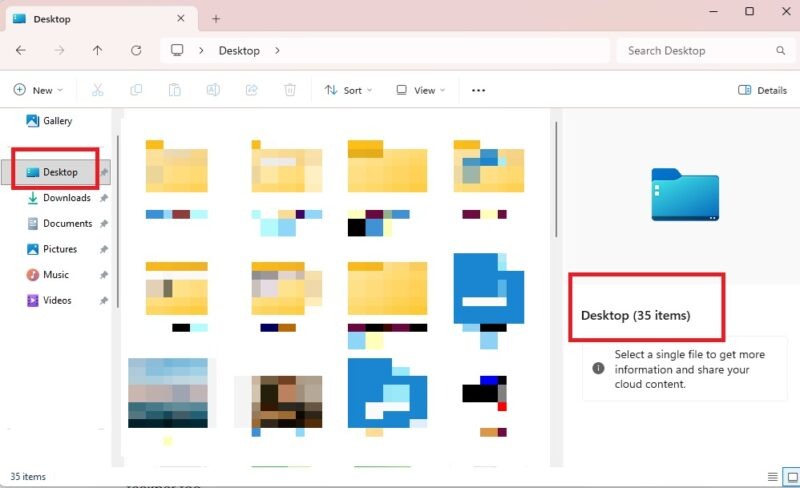
Task: Add a new tab with the plus button
Action: [x=216, y=19]
